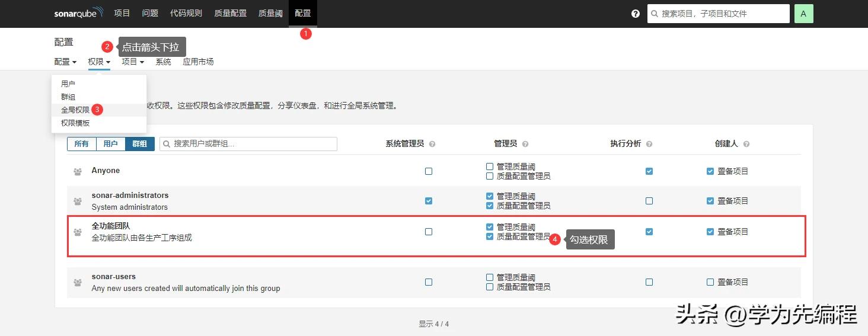Expand the 项目 submenu dropdown
The image size is (868, 336).
click(133, 62)
